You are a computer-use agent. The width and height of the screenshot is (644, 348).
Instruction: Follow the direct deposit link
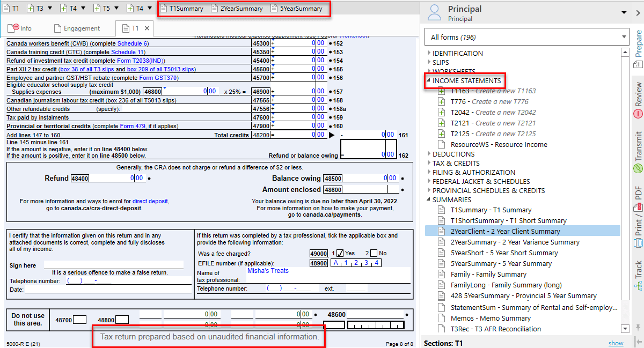point(151,201)
